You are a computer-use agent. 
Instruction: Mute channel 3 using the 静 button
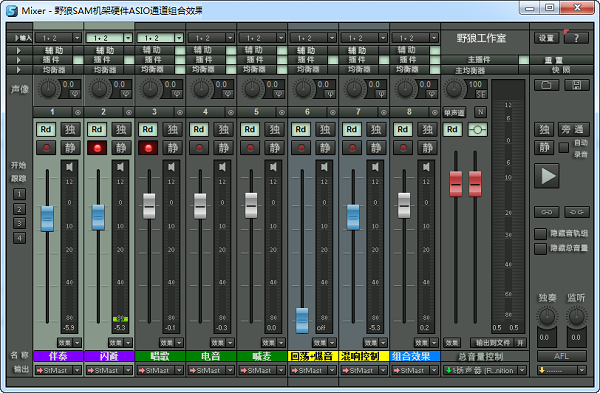pos(172,148)
